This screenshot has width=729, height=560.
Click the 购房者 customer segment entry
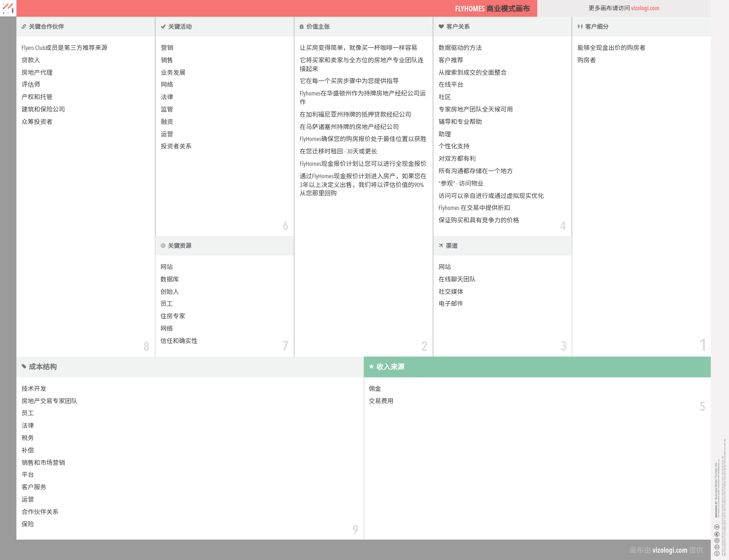586,60
